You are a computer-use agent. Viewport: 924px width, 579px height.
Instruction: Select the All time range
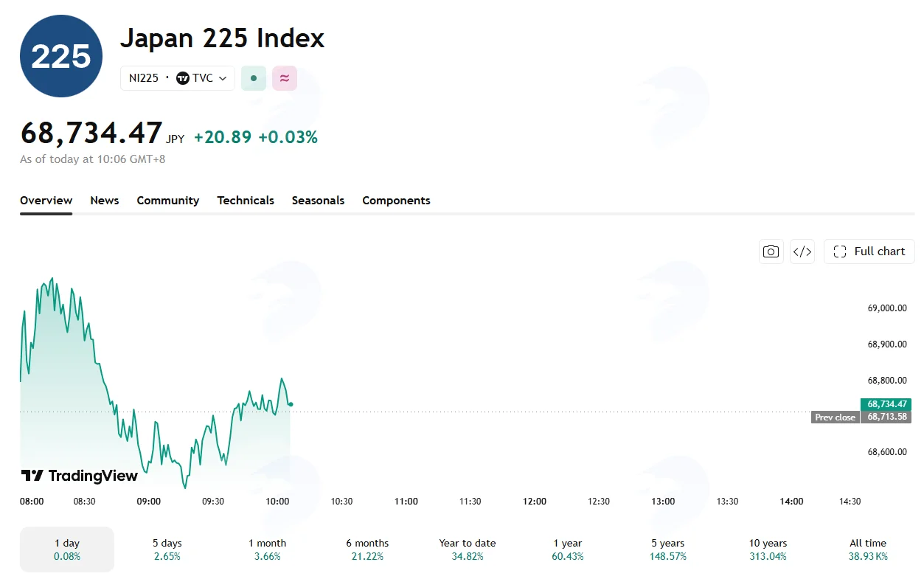pyautogui.click(x=868, y=549)
